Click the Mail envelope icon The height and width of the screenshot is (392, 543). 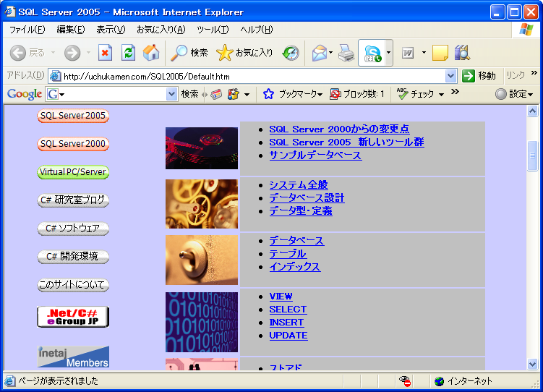click(x=320, y=53)
